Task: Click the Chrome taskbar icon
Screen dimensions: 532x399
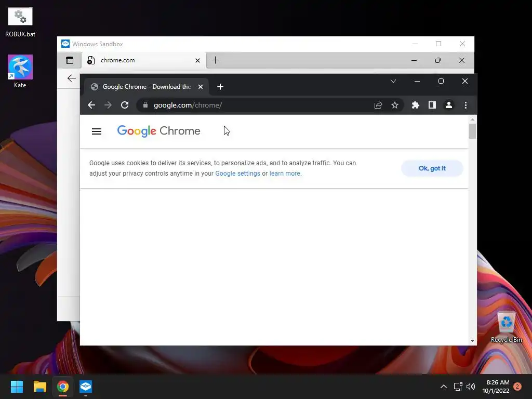Action: pyautogui.click(x=63, y=387)
